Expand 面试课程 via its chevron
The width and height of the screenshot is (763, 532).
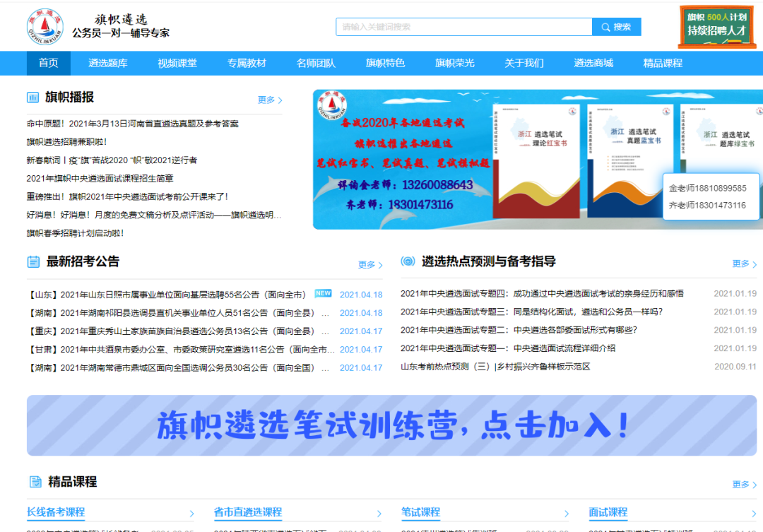click(755, 514)
